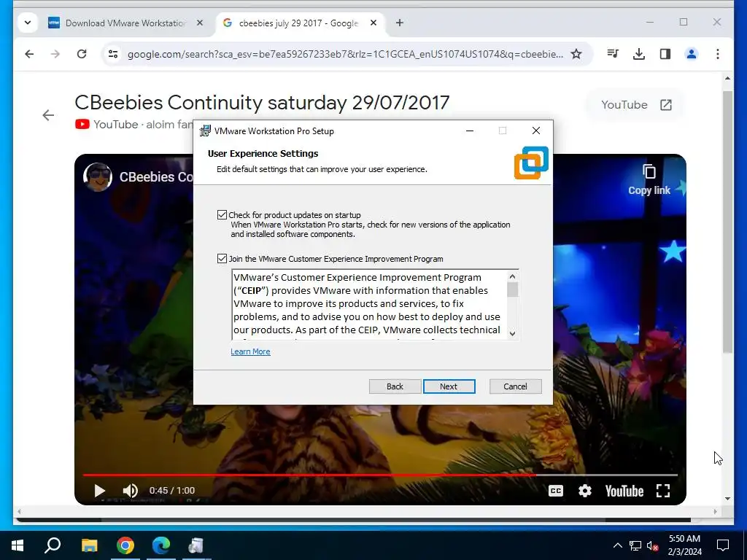The height and width of the screenshot is (560, 747).
Task: Open a new Chrome tab
Action: 400,23
